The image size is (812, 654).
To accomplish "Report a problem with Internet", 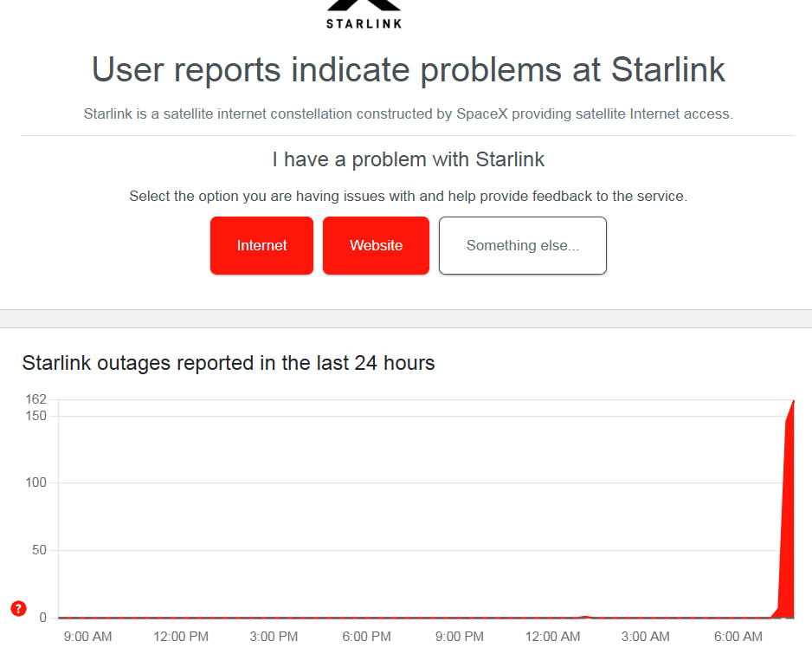I will pos(261,246).
